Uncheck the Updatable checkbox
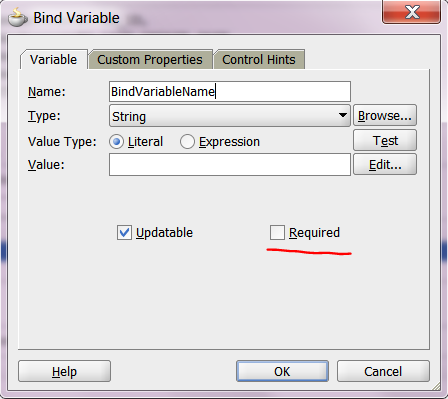Screen dimensions: 448x399 [124, 232]
